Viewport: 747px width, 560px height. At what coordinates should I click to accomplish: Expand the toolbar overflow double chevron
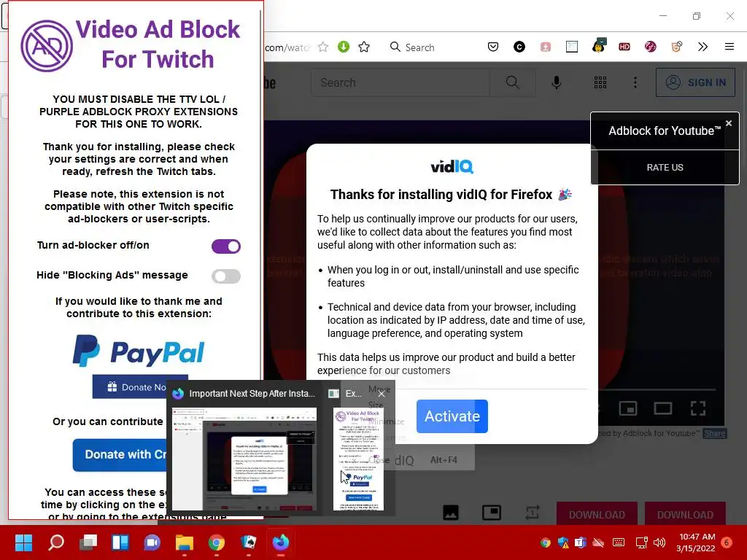[x=703, y=47]
